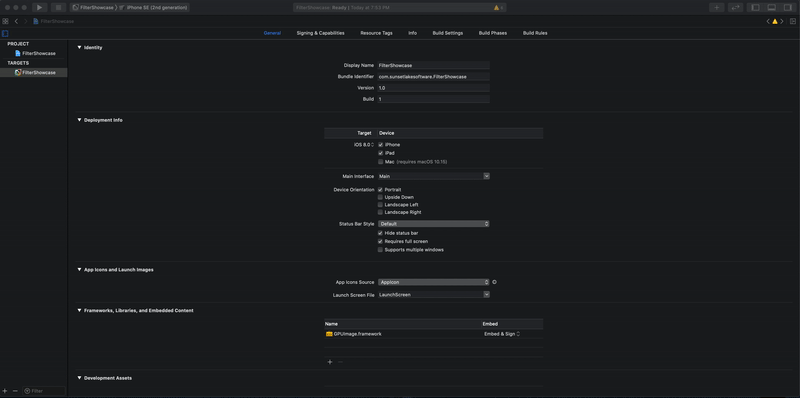
Task: Remove framework with minus under GPUImage list
Action: tap(340, 362)
